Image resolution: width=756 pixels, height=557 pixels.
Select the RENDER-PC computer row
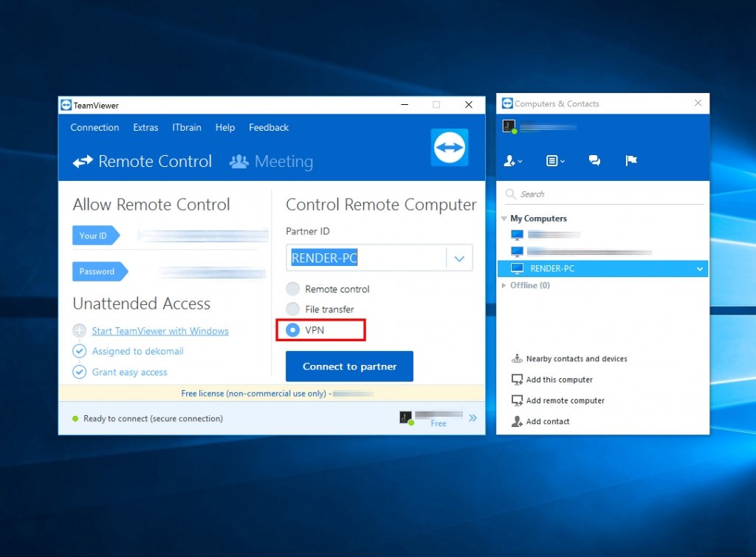pyautogui.click(x=602, y=269)
